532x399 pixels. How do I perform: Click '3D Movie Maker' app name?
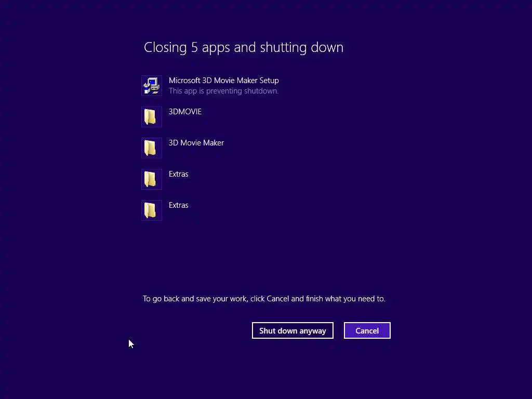(196, 143)
